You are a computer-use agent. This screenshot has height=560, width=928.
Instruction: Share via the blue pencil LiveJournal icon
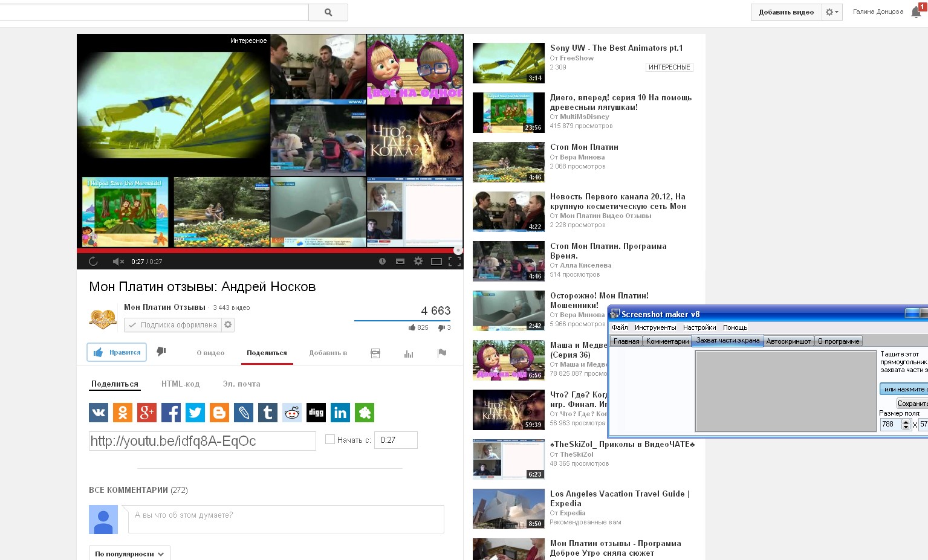(x=244, y=413)
